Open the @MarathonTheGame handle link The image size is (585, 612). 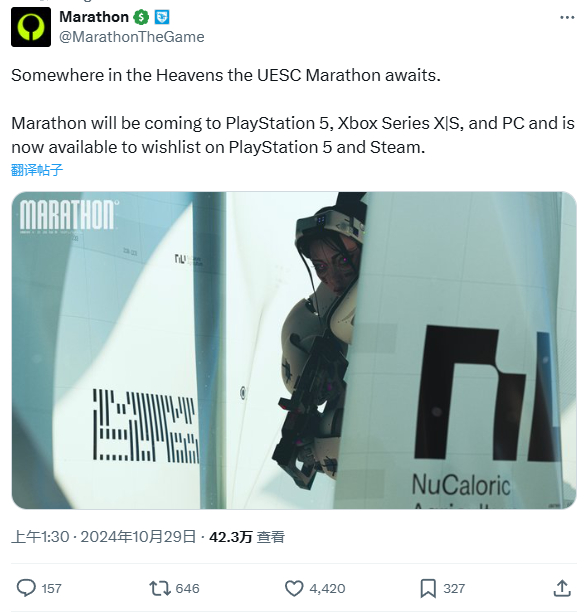132,37
